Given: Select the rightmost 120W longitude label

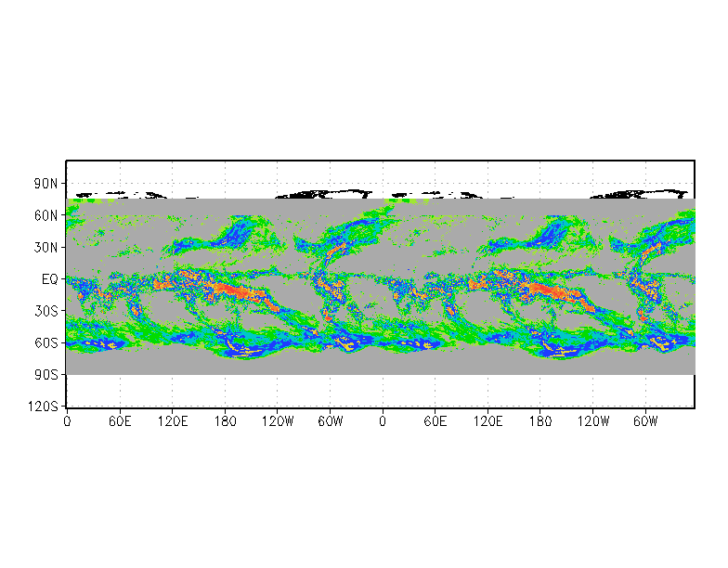Looking at the screenshot, I should click(x=592, y=421).
